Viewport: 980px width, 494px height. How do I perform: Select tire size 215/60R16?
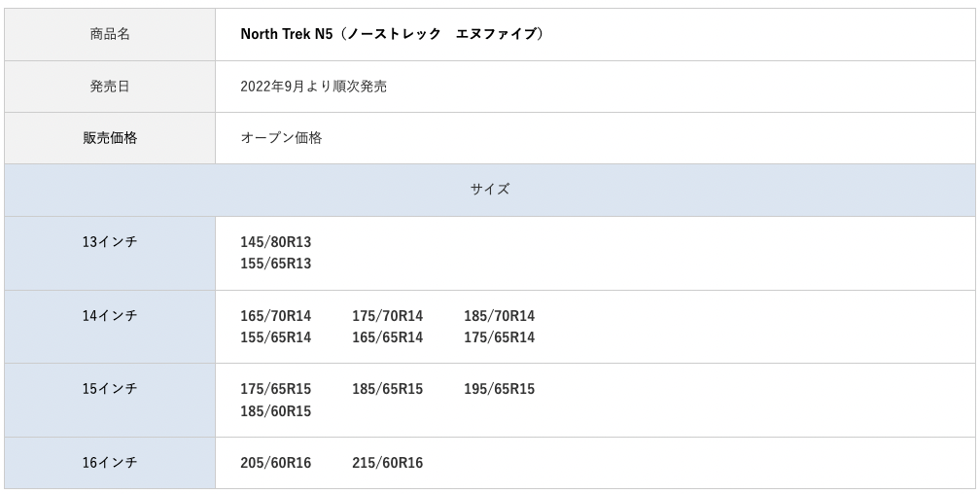(387, 463)
